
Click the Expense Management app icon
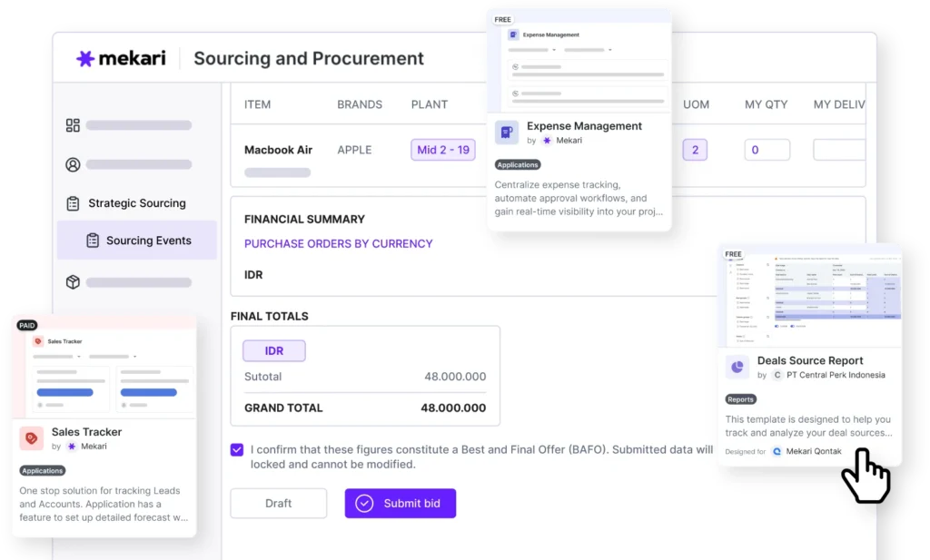coord(507,133)
